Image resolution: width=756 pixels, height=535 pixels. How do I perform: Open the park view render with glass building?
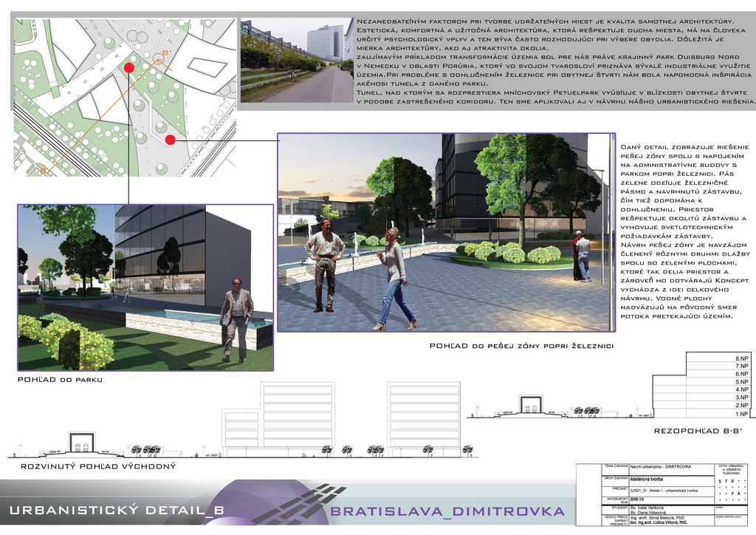coord(145,287)
